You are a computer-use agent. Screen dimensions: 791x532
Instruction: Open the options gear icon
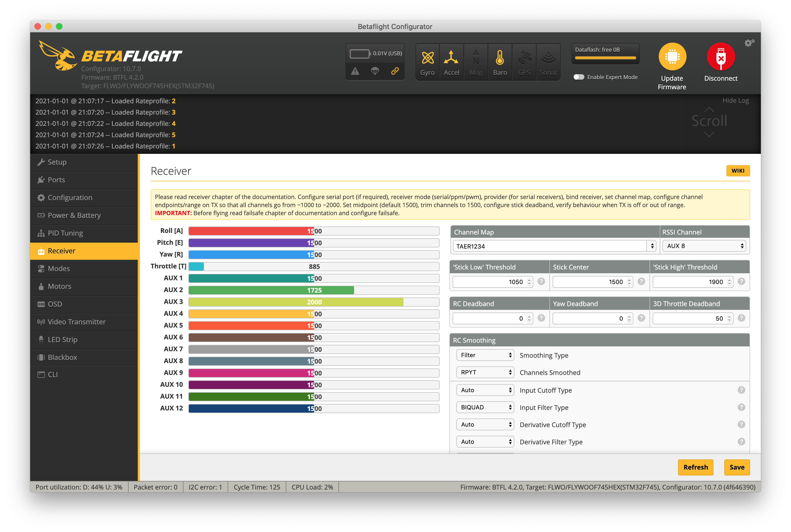(x=749, y=43)
